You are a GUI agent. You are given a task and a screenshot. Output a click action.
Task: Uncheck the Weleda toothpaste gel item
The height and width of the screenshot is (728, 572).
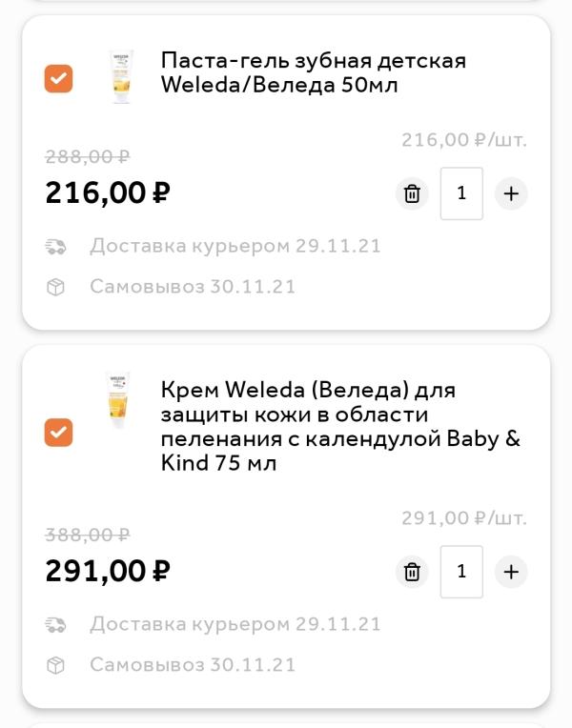coord(58,78)
